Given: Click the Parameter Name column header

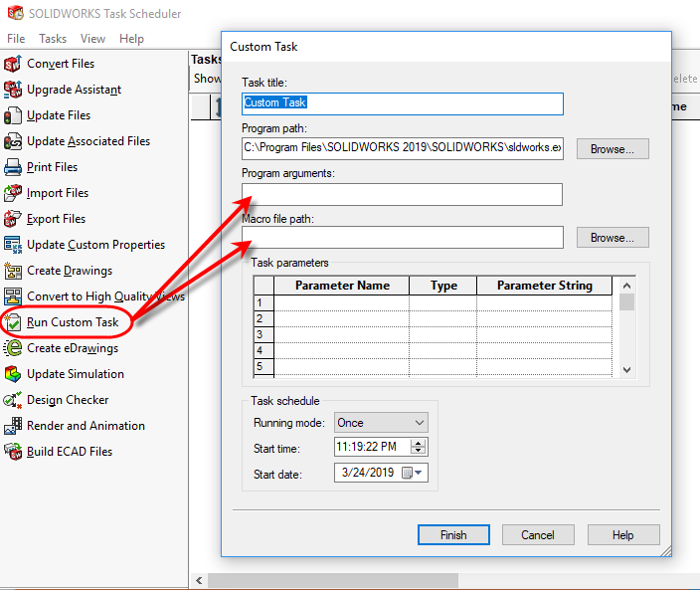Looking at the screenshot, I should [341, 286].
